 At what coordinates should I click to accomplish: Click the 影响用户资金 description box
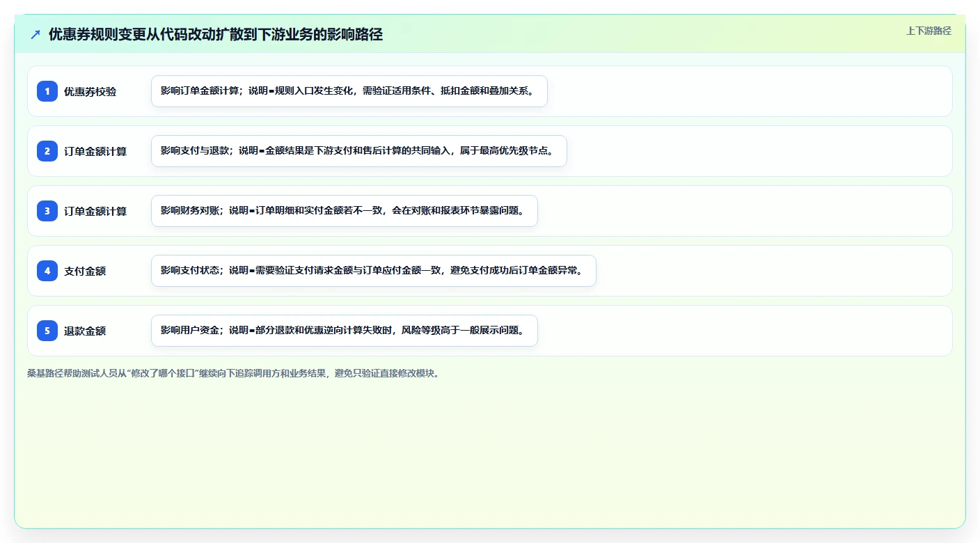(x=345, y=331)
